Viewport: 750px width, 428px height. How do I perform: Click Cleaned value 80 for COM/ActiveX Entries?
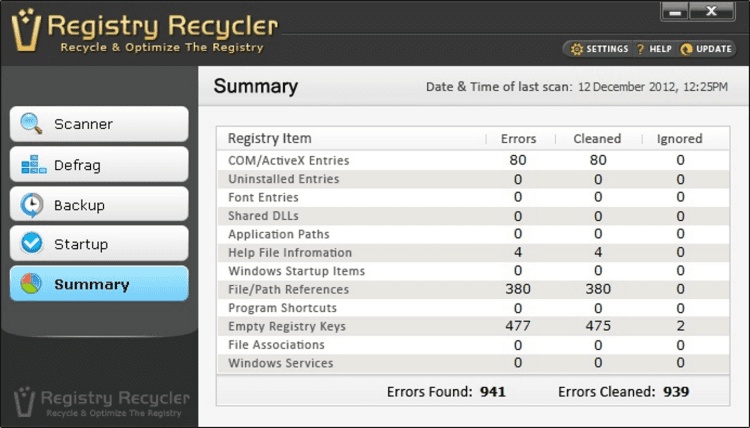click(598, 160)
